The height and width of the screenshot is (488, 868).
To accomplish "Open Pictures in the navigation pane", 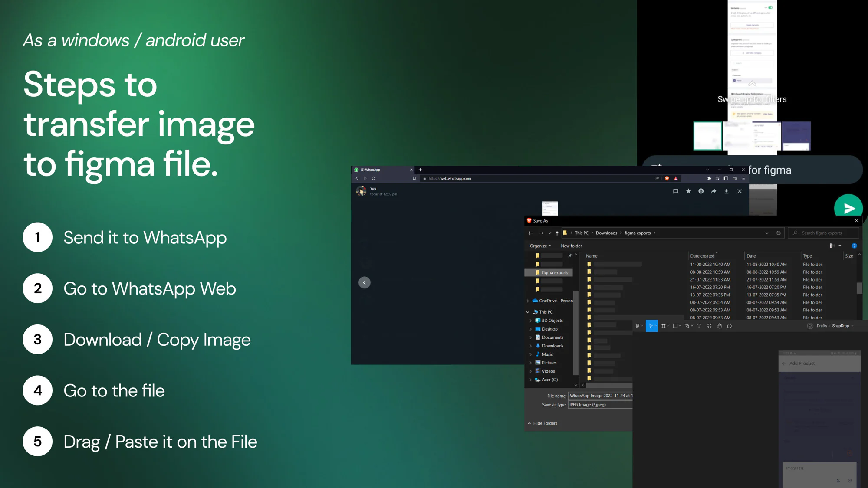I will pos(546,363).
